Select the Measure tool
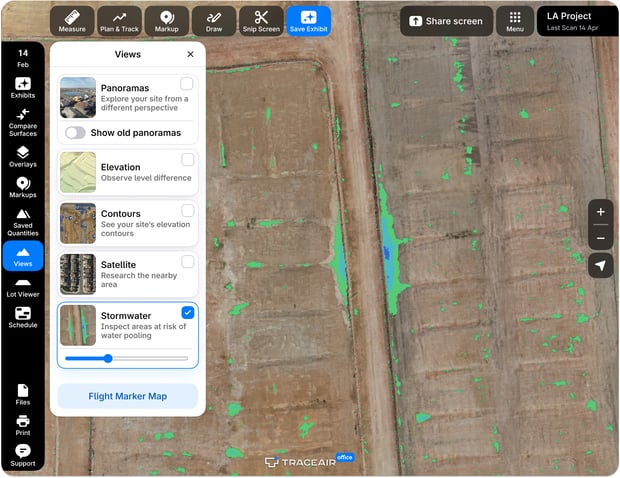Image resolution: width=620 pixels, height=478 pixels. [x=72, y=21]
